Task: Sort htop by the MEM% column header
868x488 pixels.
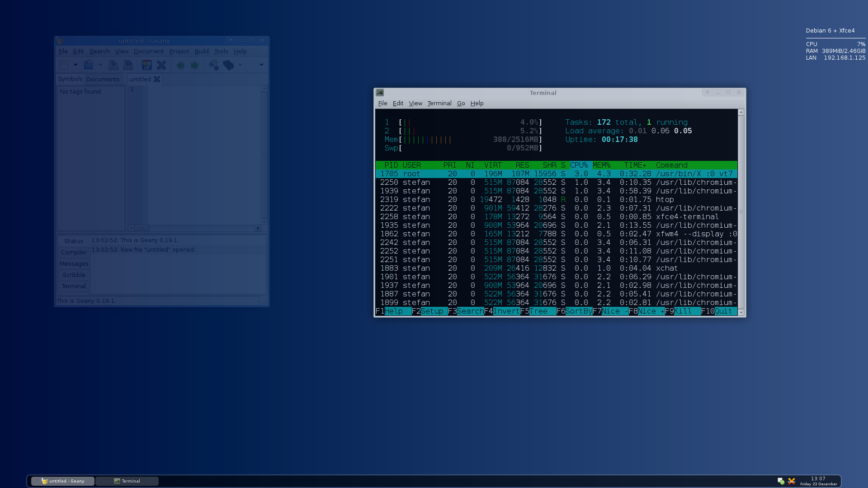Action: [x=601, y=165]
